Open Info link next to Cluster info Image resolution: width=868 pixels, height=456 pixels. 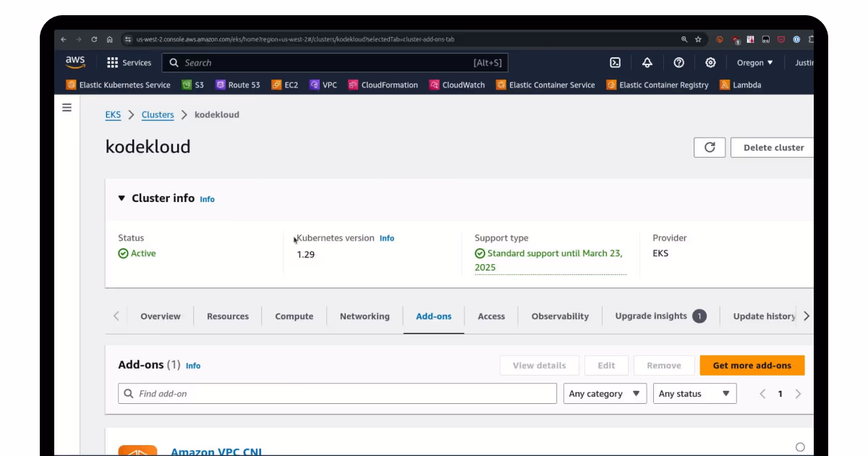coord(207,199)
